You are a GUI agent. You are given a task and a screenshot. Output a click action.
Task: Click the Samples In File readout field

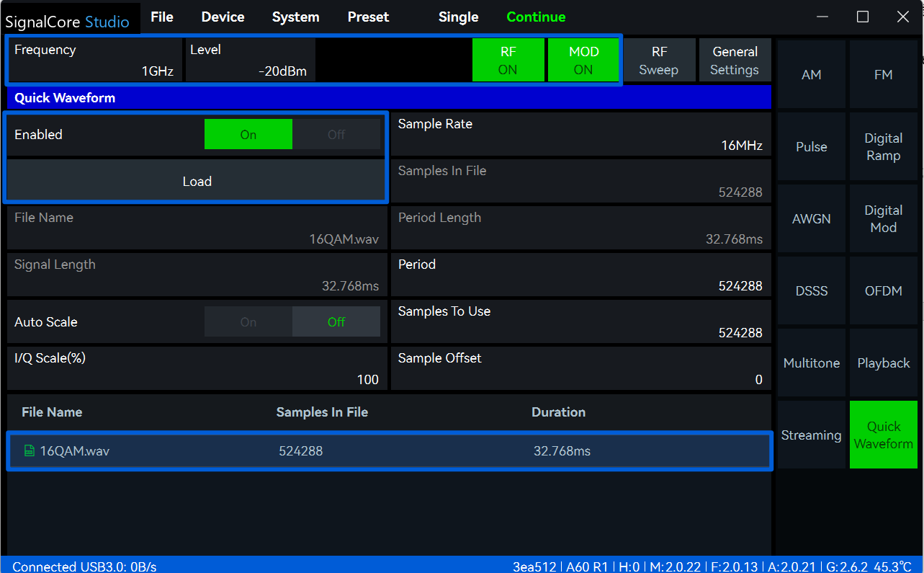(580, 182)
